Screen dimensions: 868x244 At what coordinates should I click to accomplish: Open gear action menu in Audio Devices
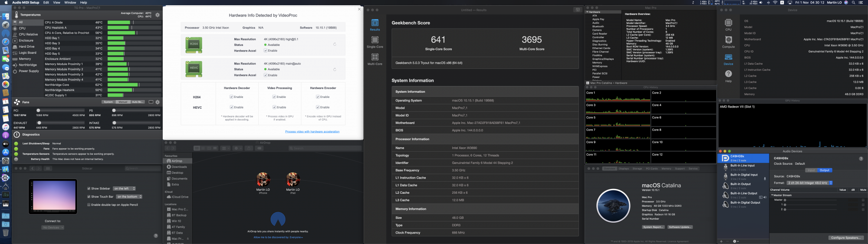[736, 241]
